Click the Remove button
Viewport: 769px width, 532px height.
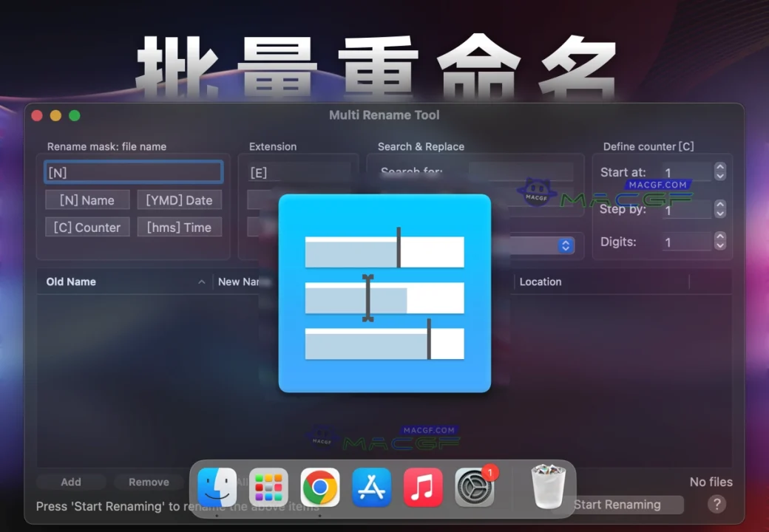coord(149,482)
